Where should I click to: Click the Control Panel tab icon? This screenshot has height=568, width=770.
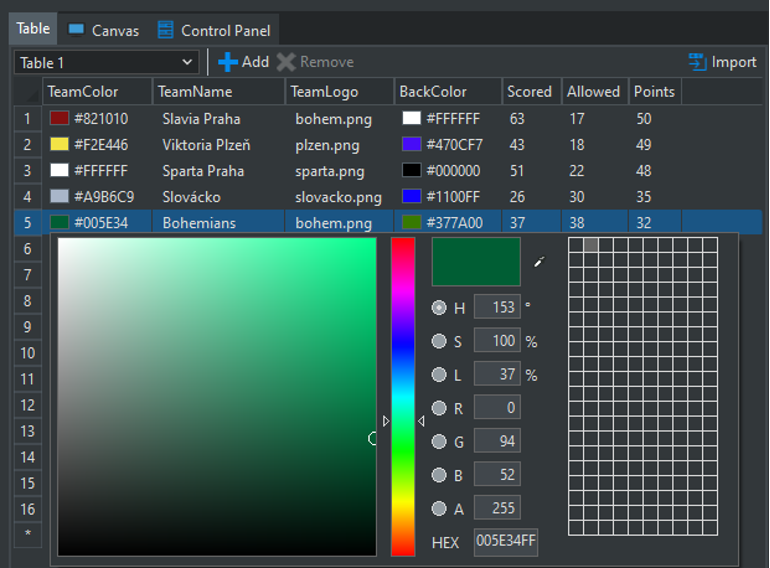tap(166, 30)
